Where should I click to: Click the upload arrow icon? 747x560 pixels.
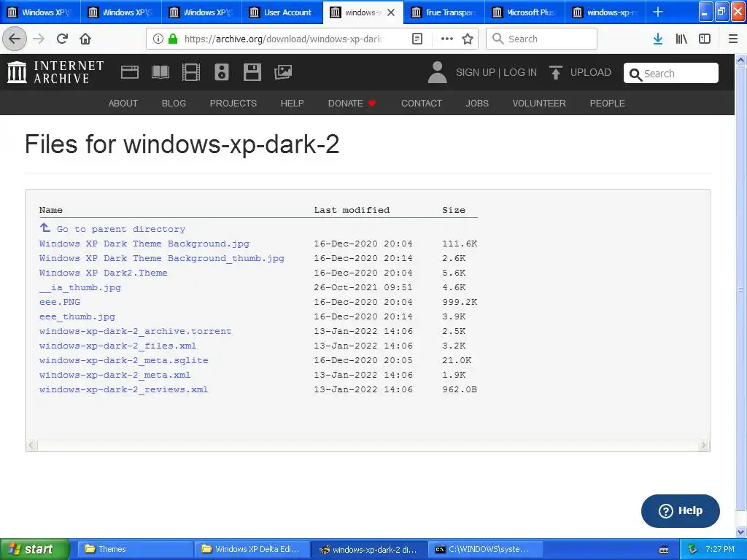555,72
